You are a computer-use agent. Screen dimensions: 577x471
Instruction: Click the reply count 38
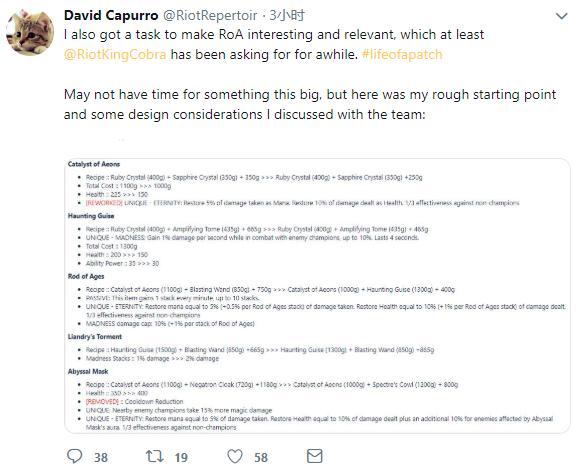pyautogui.click(x=101, y=457)
